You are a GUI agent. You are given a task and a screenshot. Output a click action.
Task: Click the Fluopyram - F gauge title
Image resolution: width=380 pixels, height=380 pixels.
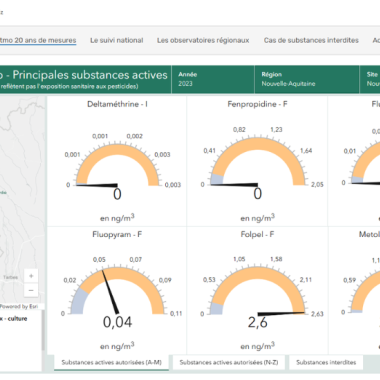(x=117, y=234)
